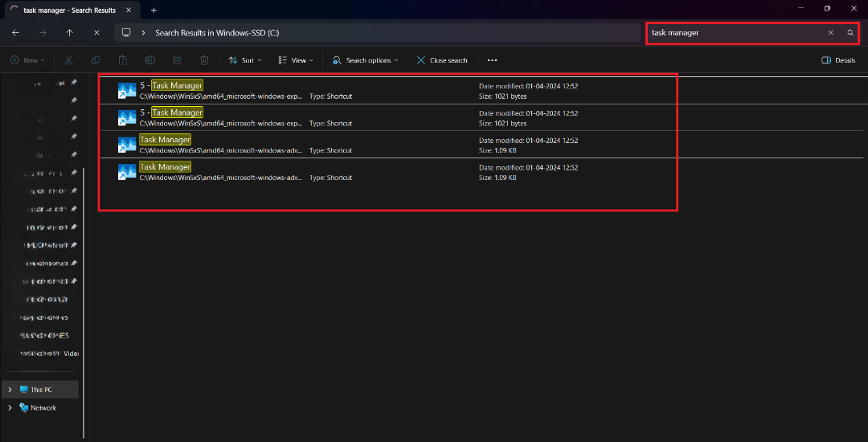
Task: Click the Cut scissors icon
Action: (x=68, y=60)
